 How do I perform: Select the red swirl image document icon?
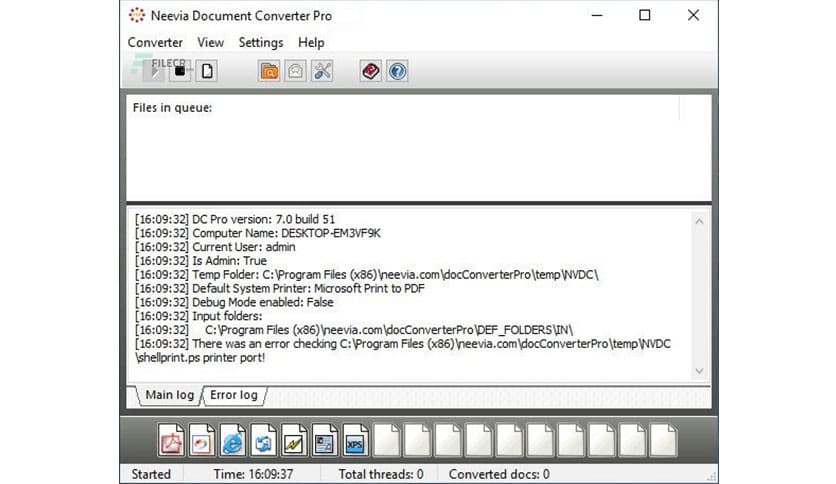[x=202, y=440]
